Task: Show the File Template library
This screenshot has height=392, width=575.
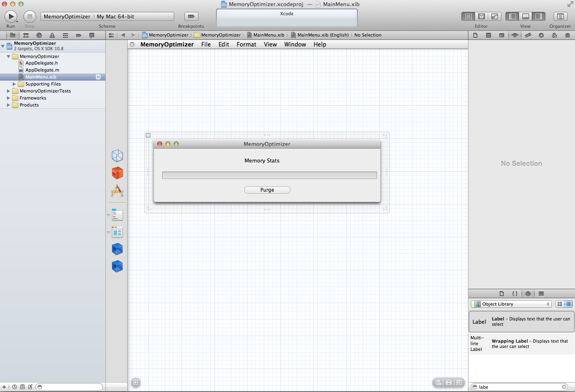Action: (502, 294)
